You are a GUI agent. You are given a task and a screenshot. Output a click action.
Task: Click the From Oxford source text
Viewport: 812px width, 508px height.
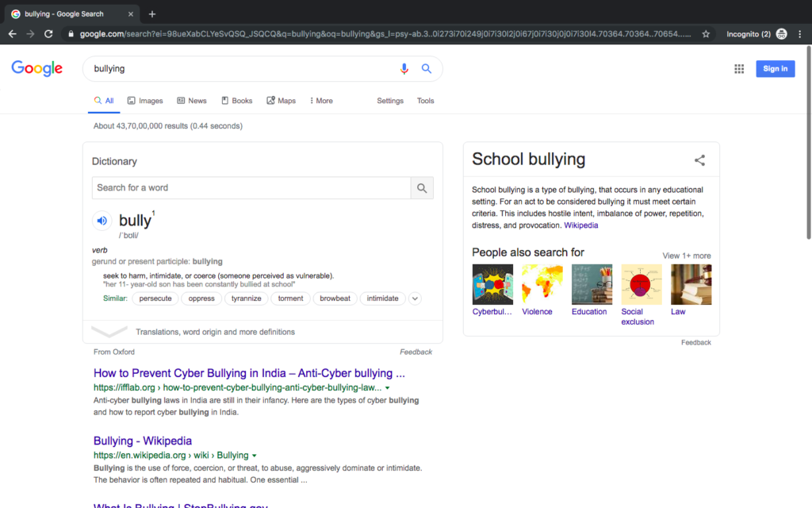pos(114,352)
